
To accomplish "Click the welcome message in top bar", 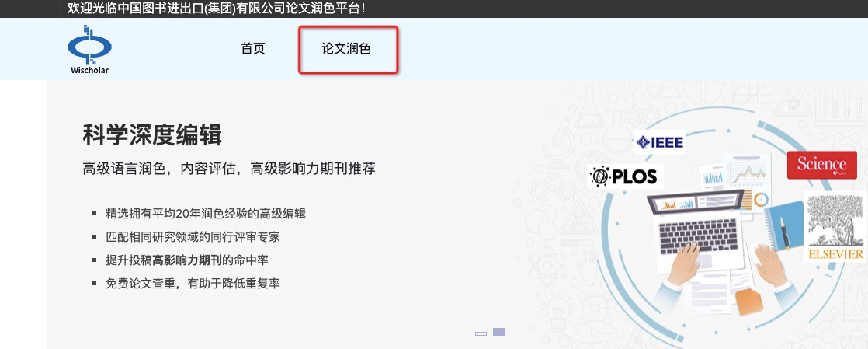I will click(x=217, y=9).
